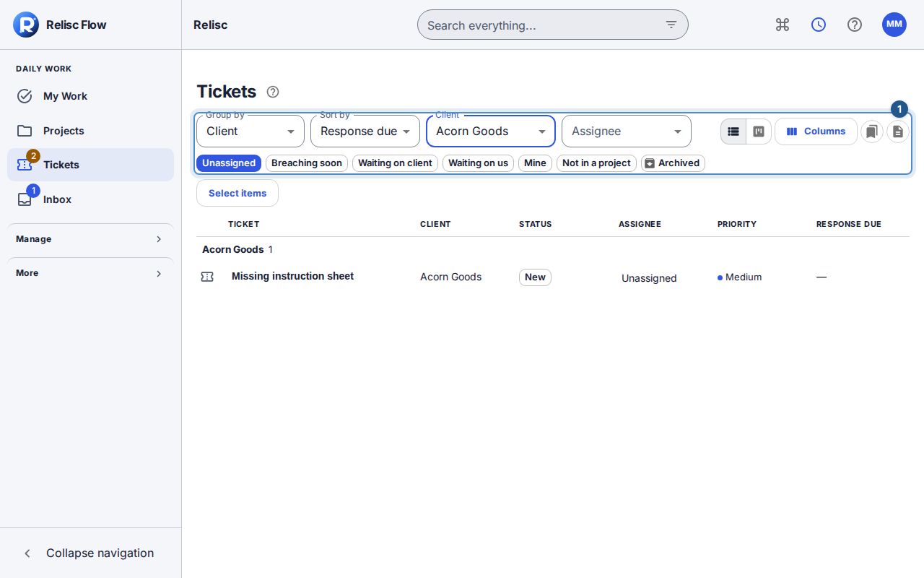Open Tickets in the sidebar
The image size is (924, 578).
[90, 165]
